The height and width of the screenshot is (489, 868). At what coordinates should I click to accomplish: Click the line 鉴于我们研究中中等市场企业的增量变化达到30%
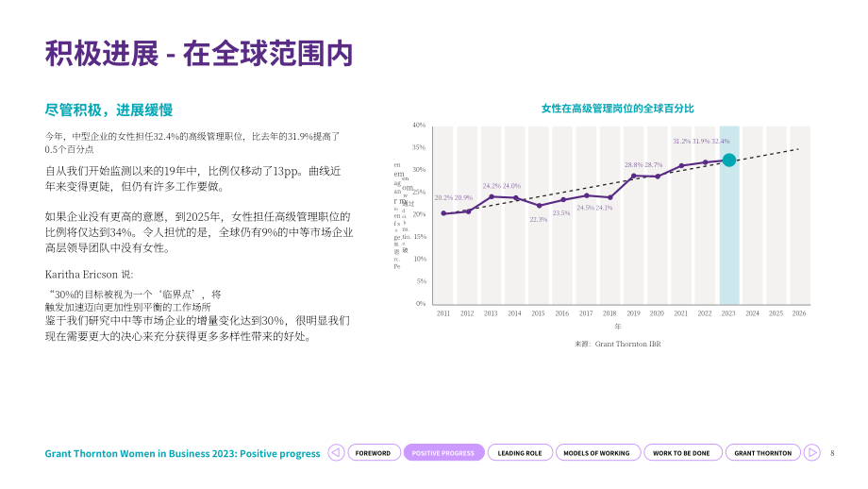pos(197,321)
